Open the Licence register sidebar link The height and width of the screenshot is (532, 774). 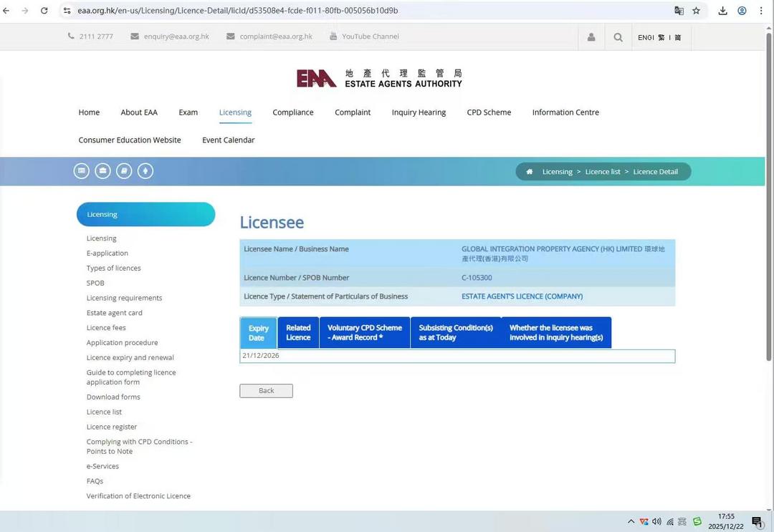[x=111, y=427]
